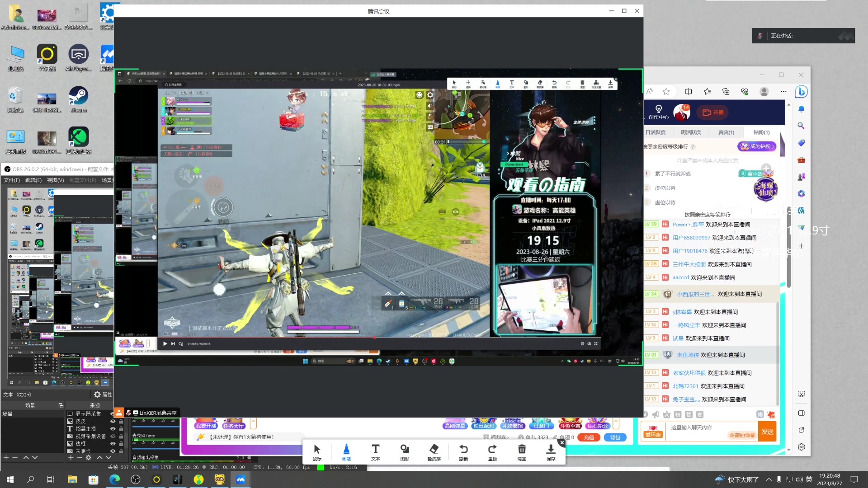Toggle the lock on 视频采集设备 source
Screen dimensions: 868x488
(121, 436)
